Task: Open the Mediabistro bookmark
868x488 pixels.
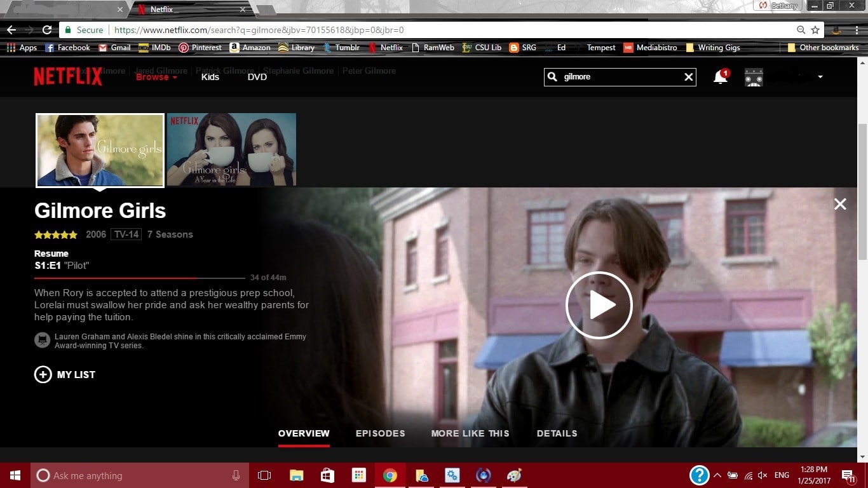Action: pyautogui.click(x=650, y=48)
